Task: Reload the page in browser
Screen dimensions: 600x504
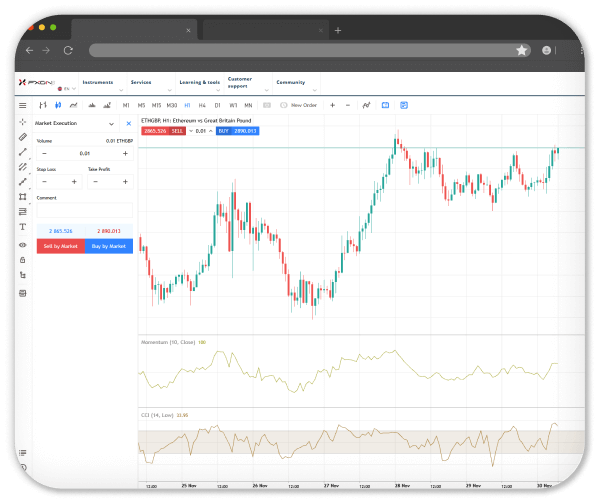Action: click(x=68, y=49)
